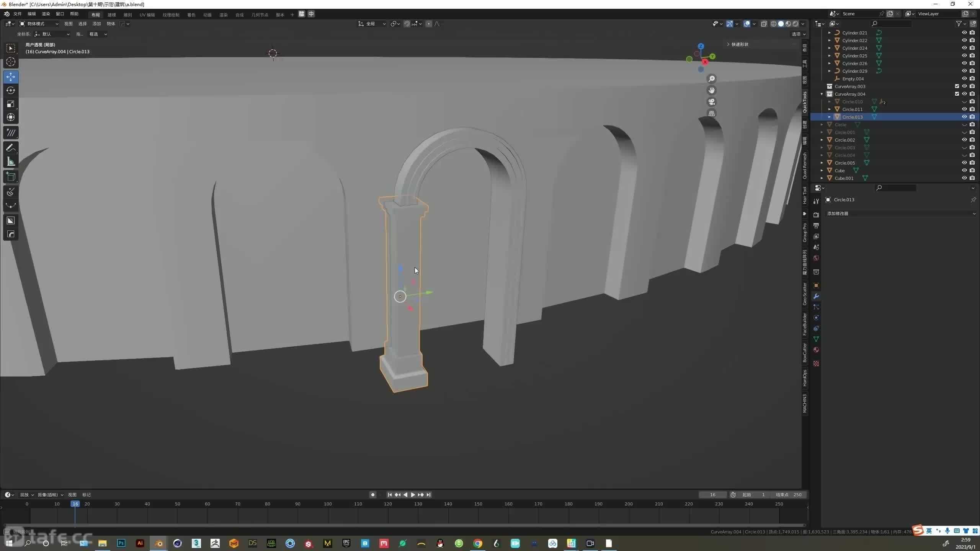Toggle the camera view icon
This screenshot has width=980, height=551.
tap(712, 102)
